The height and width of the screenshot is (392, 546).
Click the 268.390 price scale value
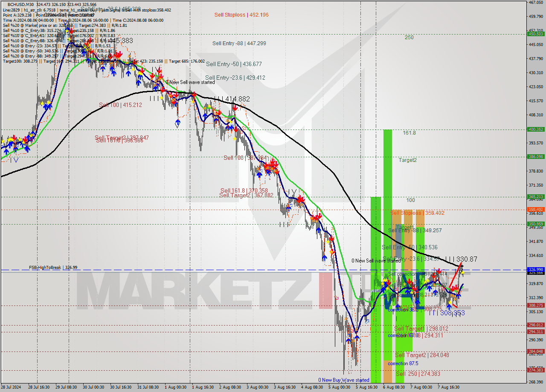point(535,382)
